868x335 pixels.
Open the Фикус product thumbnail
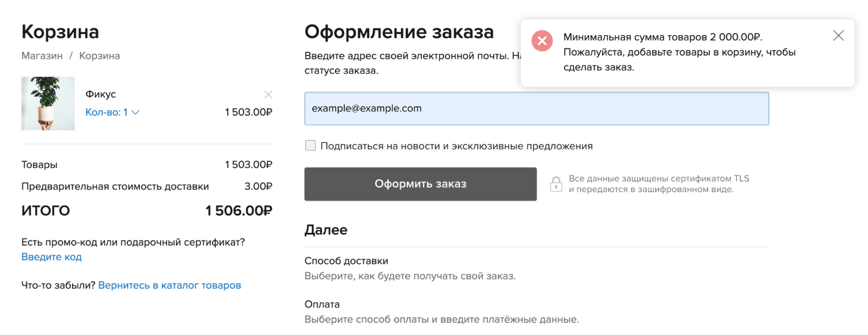(48, 103)
